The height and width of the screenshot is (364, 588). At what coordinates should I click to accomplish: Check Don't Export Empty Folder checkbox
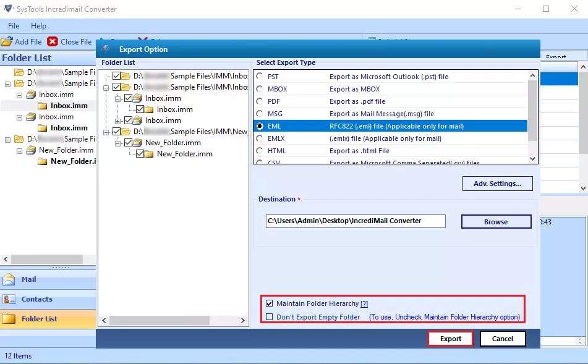coord(269,317)
